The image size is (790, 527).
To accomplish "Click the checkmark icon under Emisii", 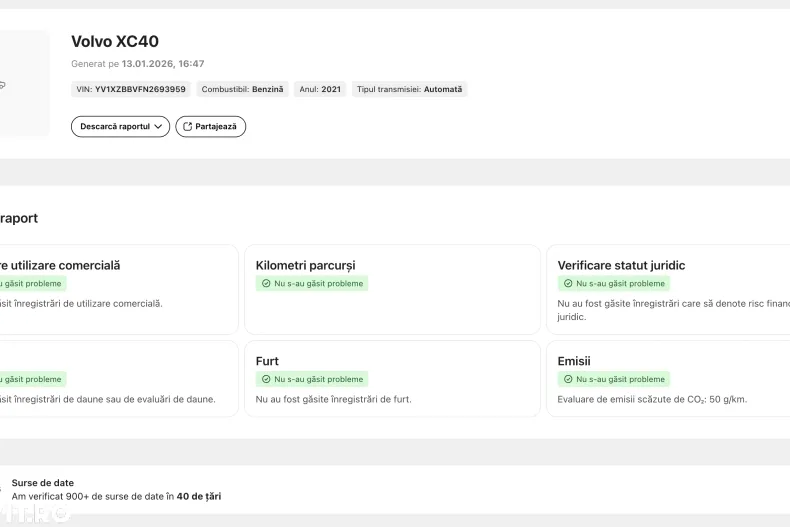I will (x=568, y=380).
